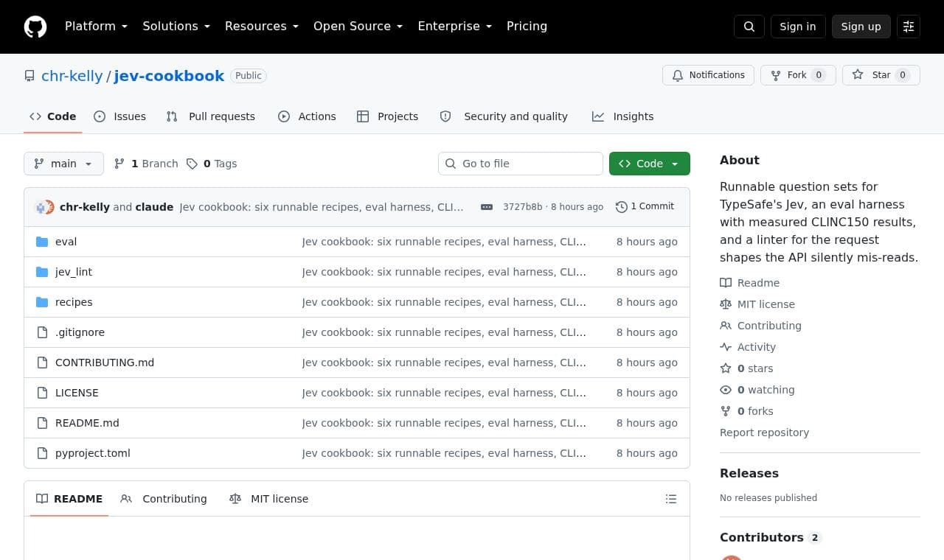This screenshot has height=560, width=944.
Task: Click the README.md file icon
Action: 42,423
